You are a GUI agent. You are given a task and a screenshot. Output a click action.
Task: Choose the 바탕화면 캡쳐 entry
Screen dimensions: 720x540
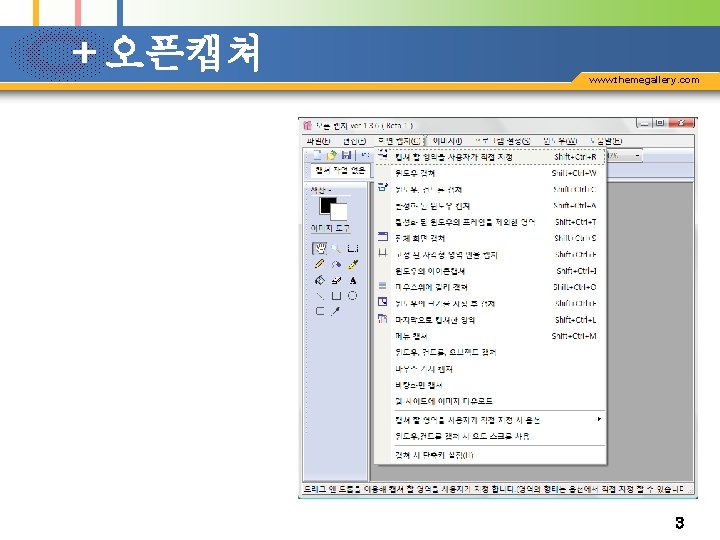(490, 385)
